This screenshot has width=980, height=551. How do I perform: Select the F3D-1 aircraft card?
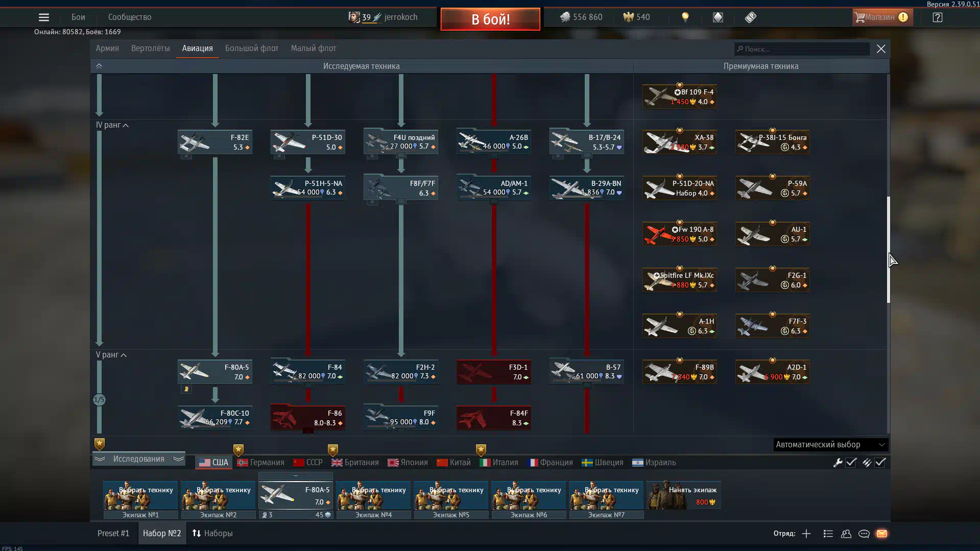click(x=494, y=372)
